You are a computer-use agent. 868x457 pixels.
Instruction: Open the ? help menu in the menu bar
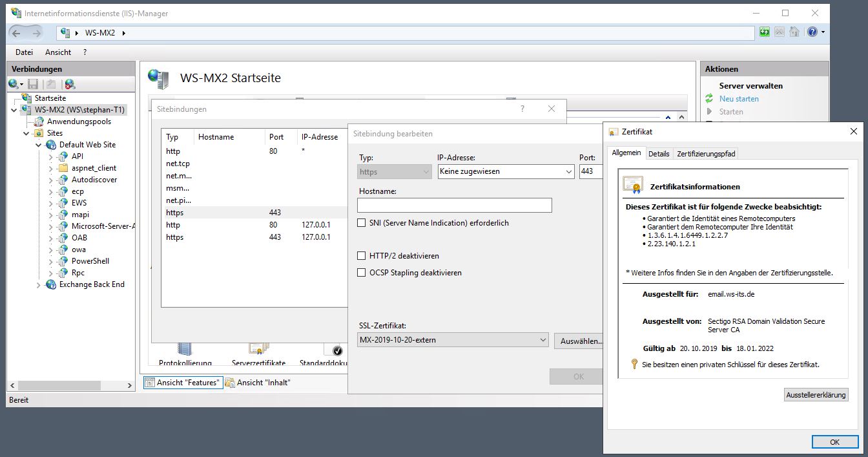[85, 52]
